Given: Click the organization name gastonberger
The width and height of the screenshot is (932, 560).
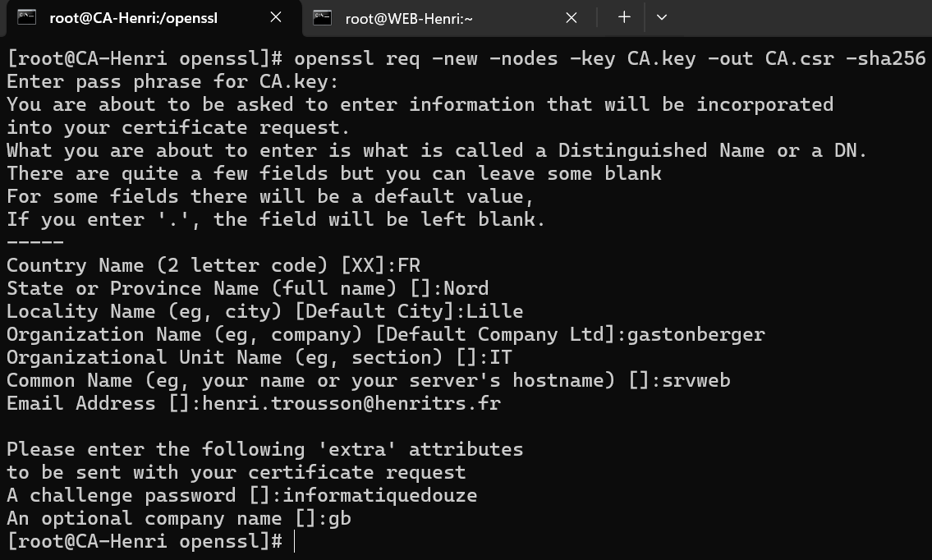Looking at the screenshot, I should pyautogui.click(x=696, y=334).
